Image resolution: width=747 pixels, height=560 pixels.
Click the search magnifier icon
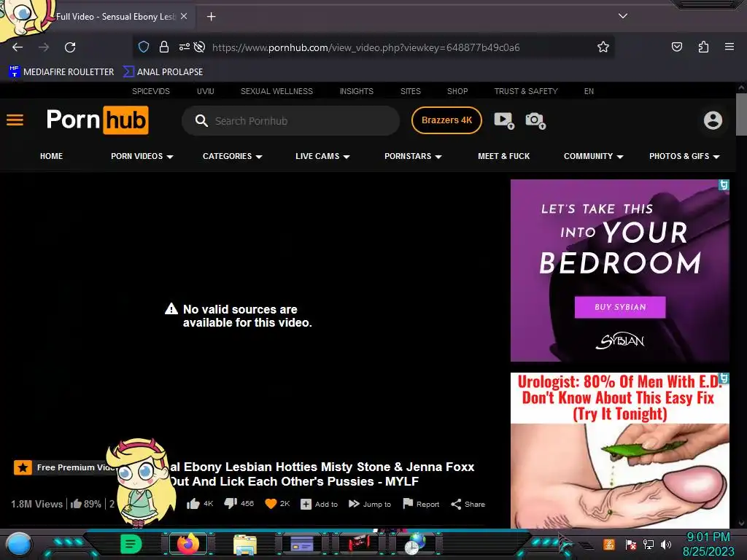pos(201,120)
